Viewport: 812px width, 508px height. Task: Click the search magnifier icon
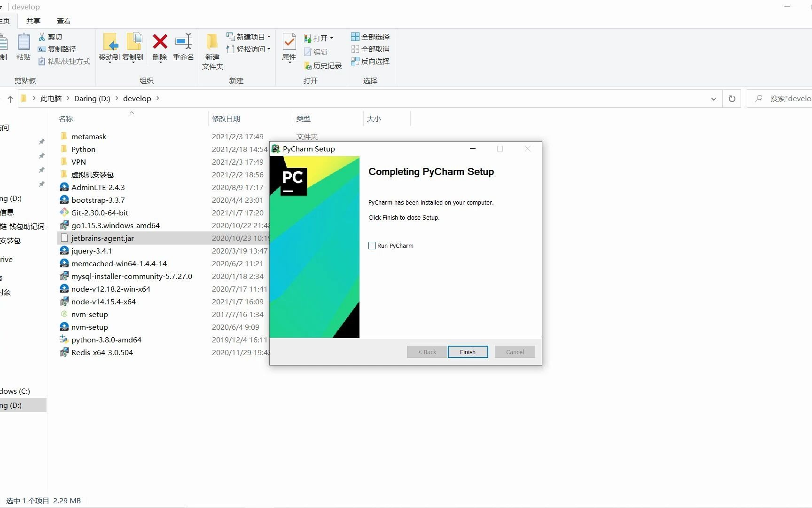click(x=758, y=99)
